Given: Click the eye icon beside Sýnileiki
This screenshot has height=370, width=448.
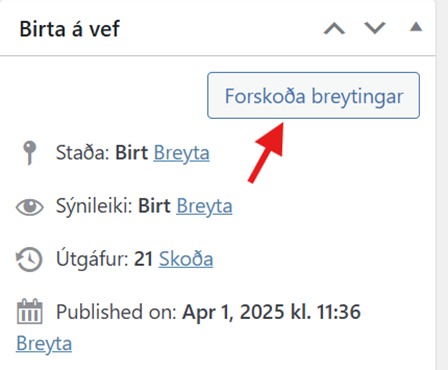Looking at the screenshot, I should click(x=30, y=207).
